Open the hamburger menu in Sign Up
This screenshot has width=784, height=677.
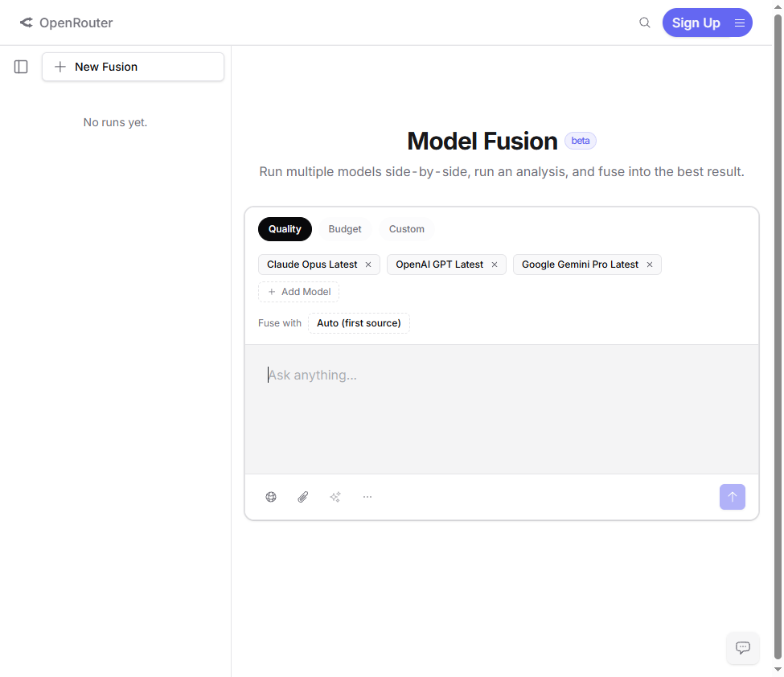pyautogui.click(x=740, y=23)
